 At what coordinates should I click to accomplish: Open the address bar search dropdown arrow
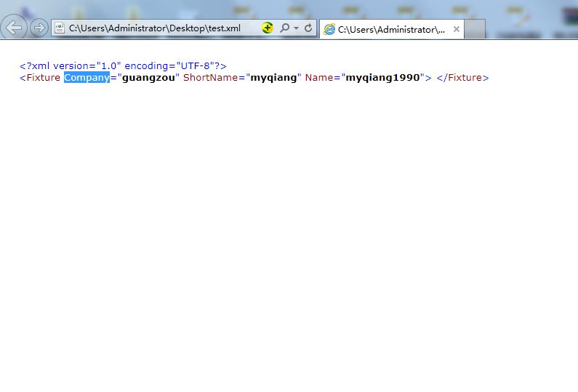(x=296, y=28)
